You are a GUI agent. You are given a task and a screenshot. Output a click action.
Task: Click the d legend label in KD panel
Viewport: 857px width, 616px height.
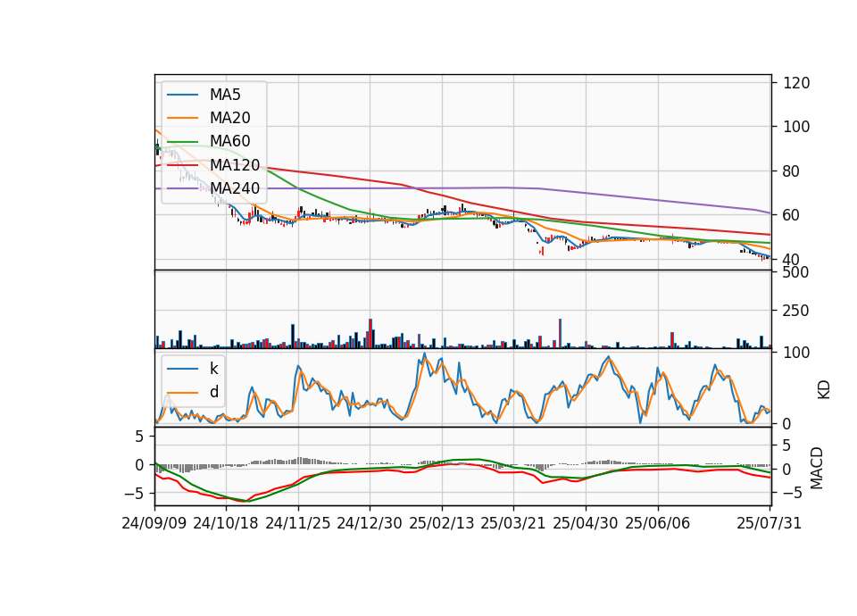[214, 392]
